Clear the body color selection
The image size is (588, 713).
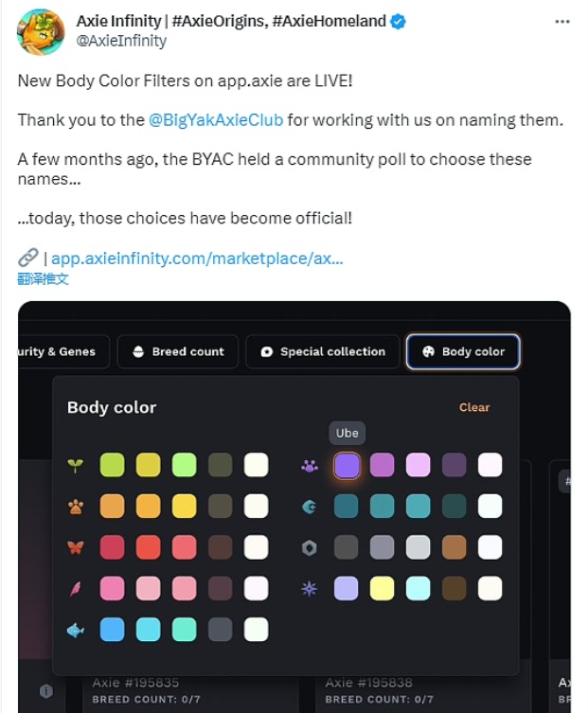pos(474,407)
